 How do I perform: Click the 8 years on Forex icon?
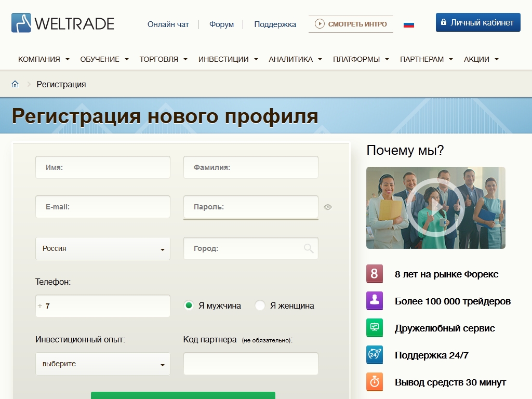pyautogui.click(x=374, y=274)
